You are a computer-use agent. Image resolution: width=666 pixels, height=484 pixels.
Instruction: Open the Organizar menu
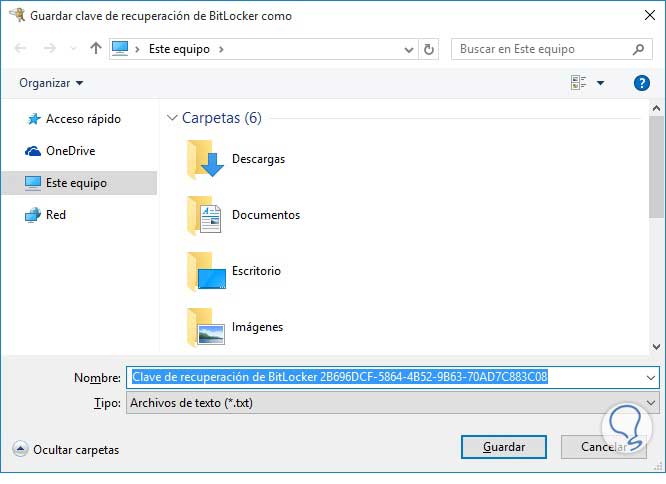coord(51,83)
